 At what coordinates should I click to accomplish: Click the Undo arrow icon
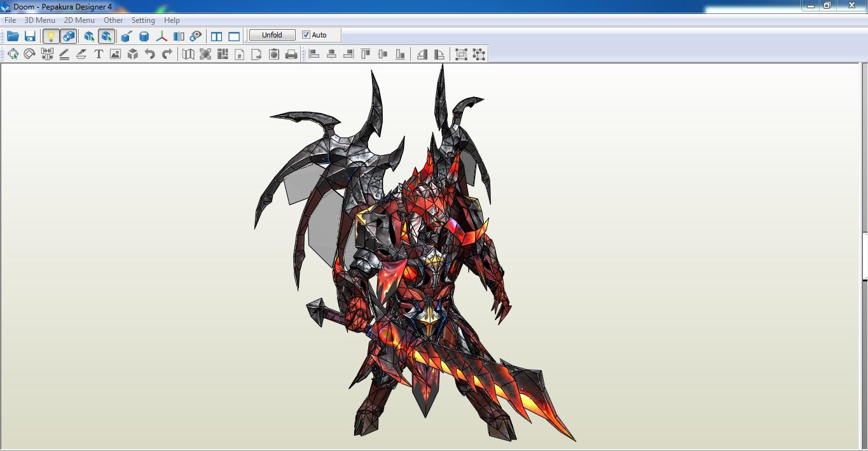(149, 55)
